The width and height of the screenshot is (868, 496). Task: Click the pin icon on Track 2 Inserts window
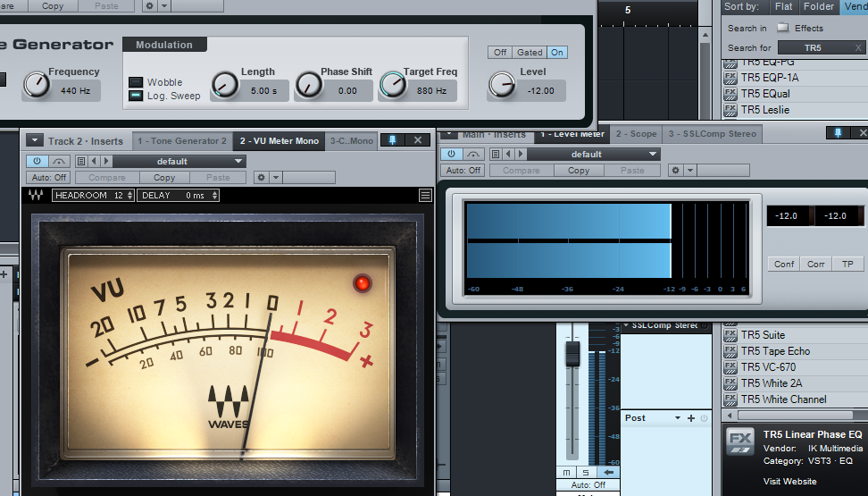click(391, 140)
